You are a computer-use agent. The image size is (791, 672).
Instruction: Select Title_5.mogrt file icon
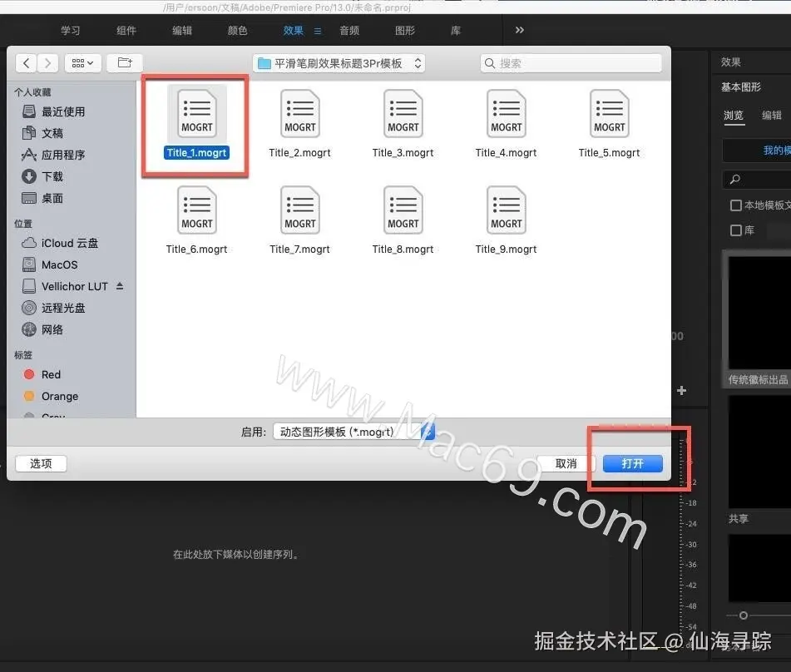[610, 113]
